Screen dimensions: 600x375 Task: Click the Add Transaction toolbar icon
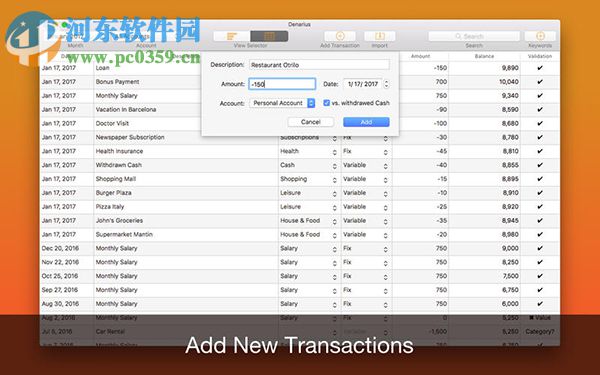coord(340,36)
